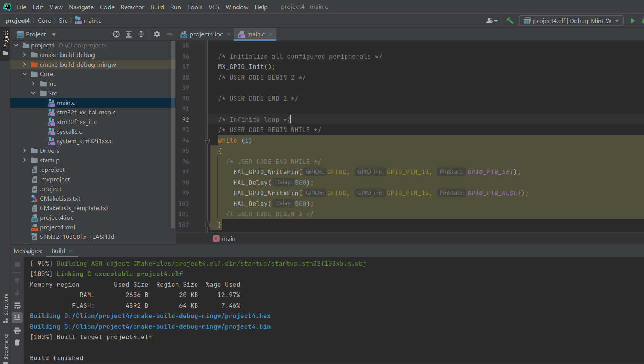Toggle soft-wrap in build output
Viewport: 644px width, 364px height.
coord(17,305)
